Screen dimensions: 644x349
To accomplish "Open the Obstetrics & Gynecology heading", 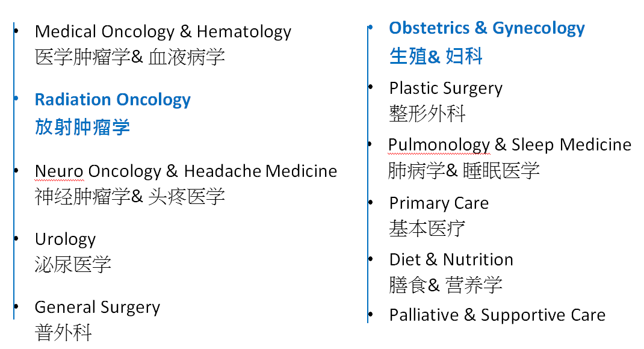I will 487,28.
